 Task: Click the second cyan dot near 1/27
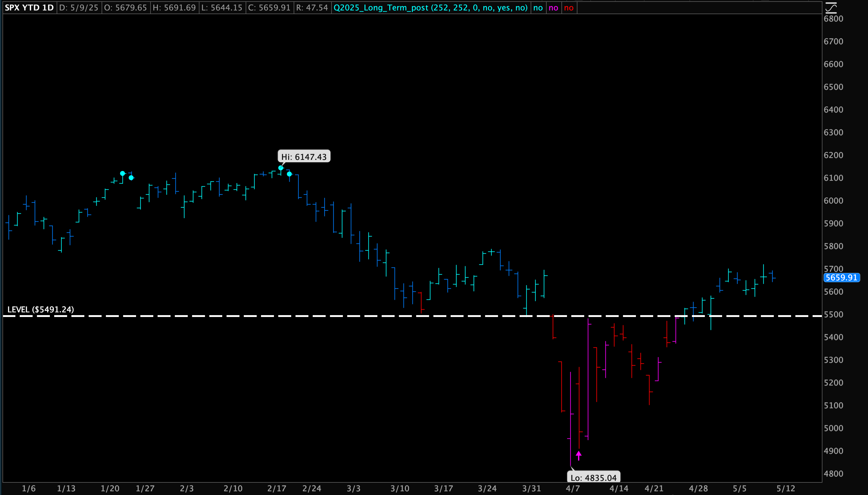[131, 178]
